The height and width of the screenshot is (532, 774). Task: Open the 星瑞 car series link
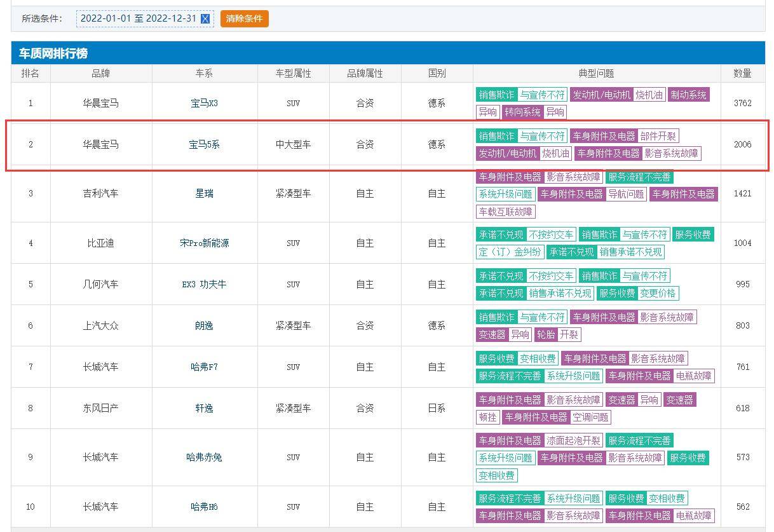[x=205, y=193]
